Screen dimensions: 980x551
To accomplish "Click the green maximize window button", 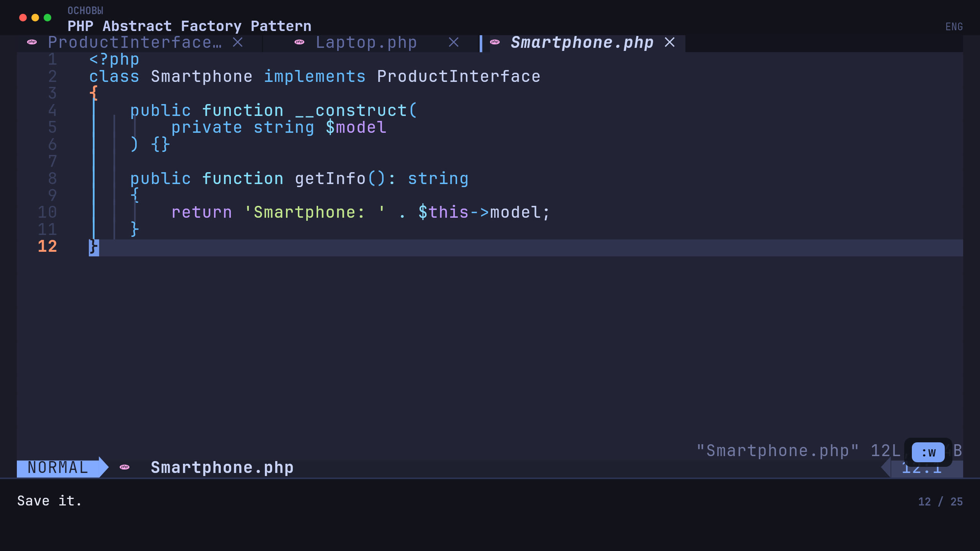I will click(47, 18).
